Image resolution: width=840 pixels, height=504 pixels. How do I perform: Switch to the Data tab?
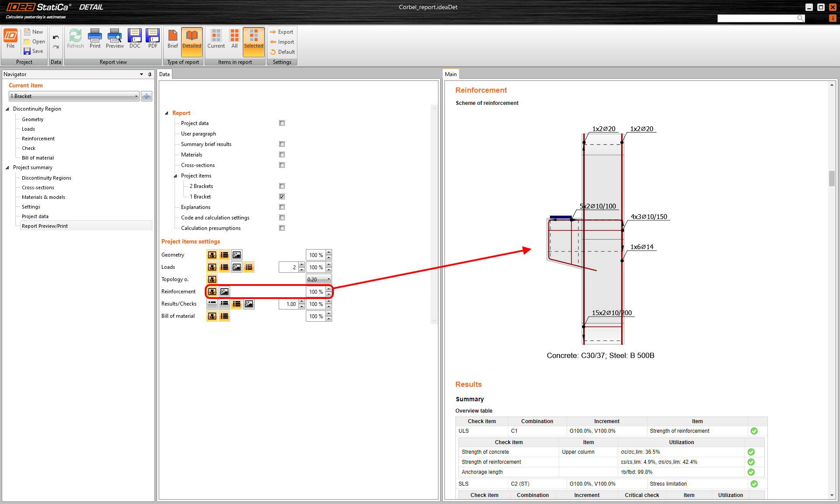point(164,74)
